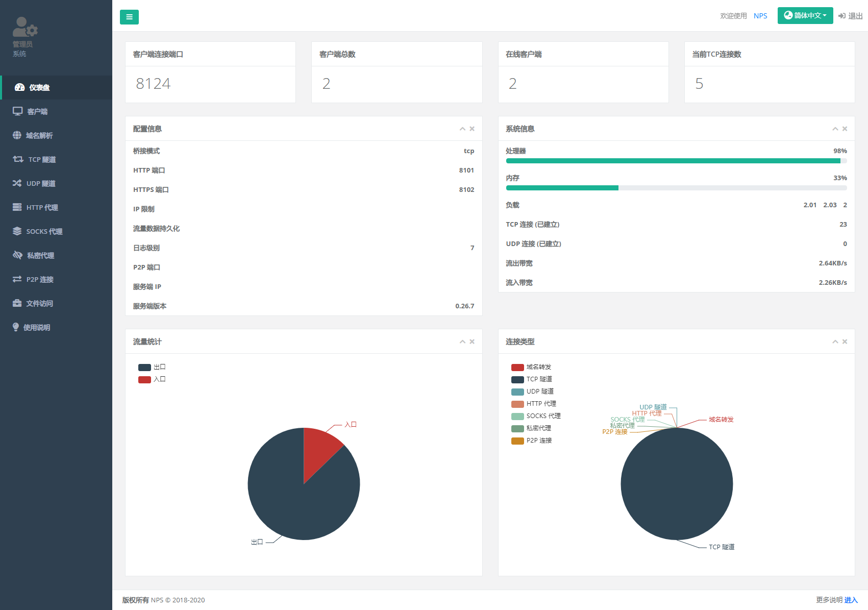Click 退出 to log out
Viewport: 868px width, 610px height.
click(x=851, y=16)
